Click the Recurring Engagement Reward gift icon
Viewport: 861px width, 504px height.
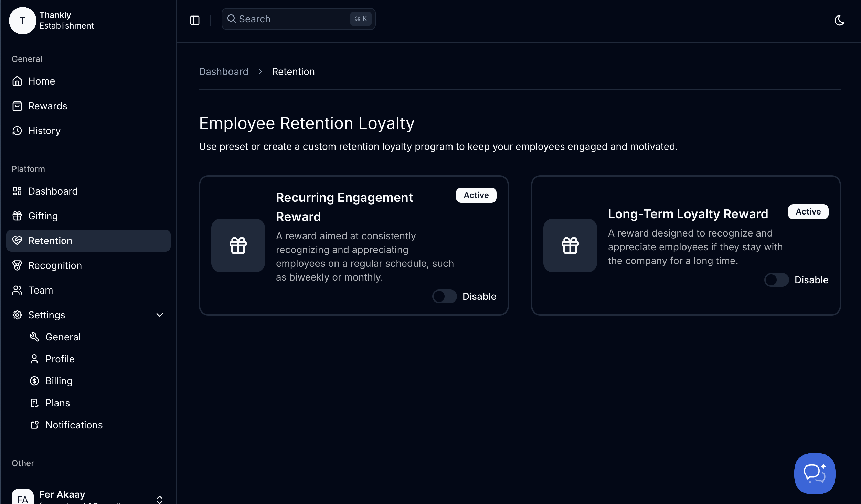pyautogui.click(x=238, y=245)
